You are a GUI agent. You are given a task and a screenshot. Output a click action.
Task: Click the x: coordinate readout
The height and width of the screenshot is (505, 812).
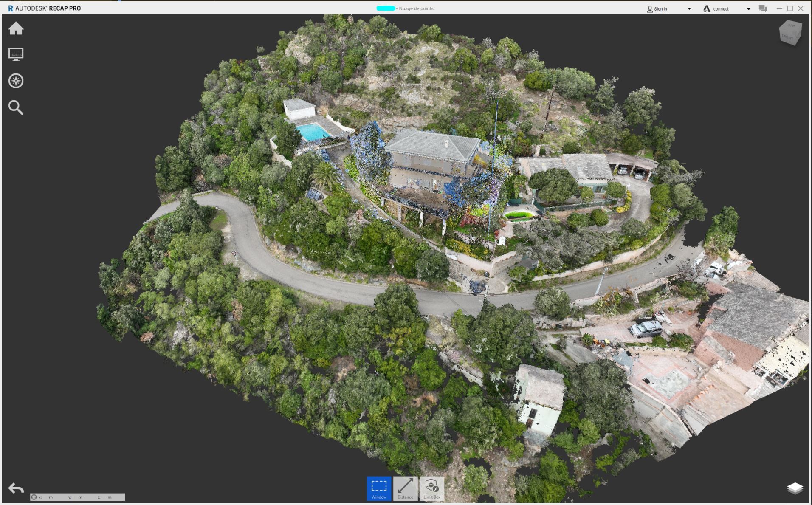click(46, 497)
